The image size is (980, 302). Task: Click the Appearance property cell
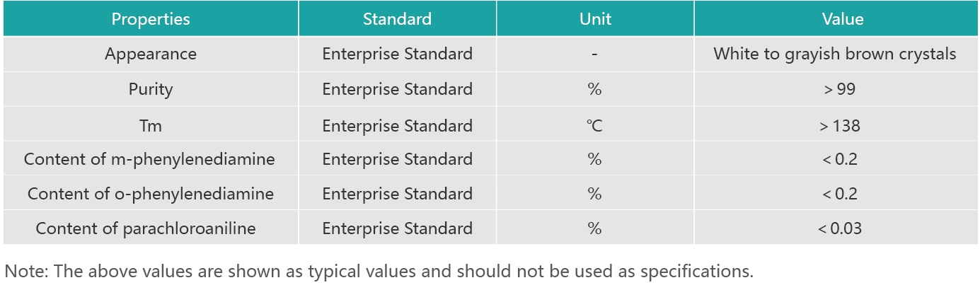click(x=151, y=54)
